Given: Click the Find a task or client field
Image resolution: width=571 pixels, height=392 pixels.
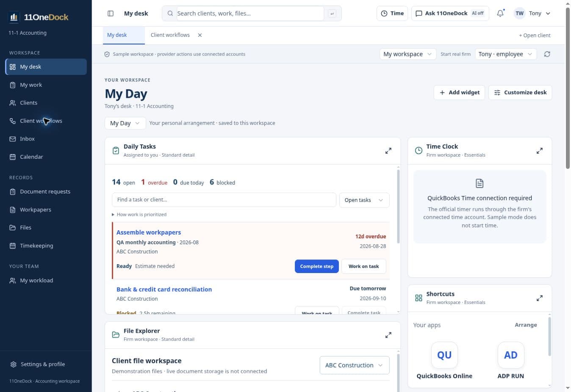Looking at the screenshot, I should (224, 200).
